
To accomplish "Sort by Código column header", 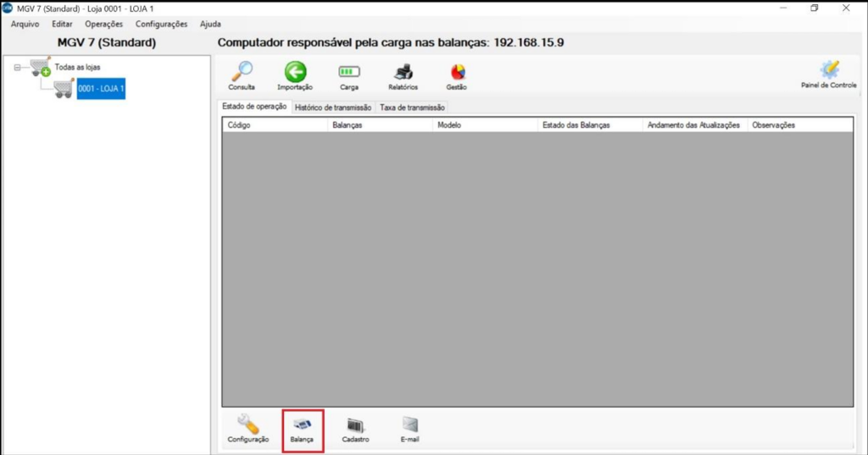I will (275, 125).
